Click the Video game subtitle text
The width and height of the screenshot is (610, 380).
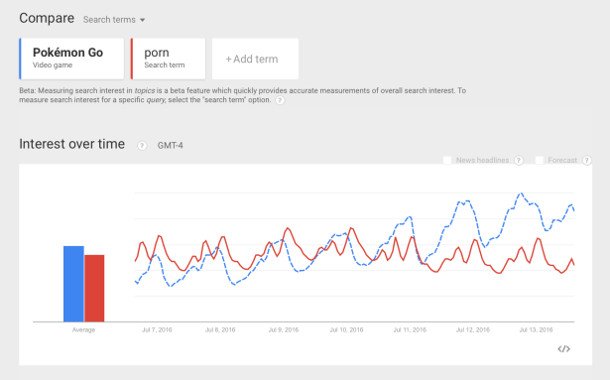point(53,65)
